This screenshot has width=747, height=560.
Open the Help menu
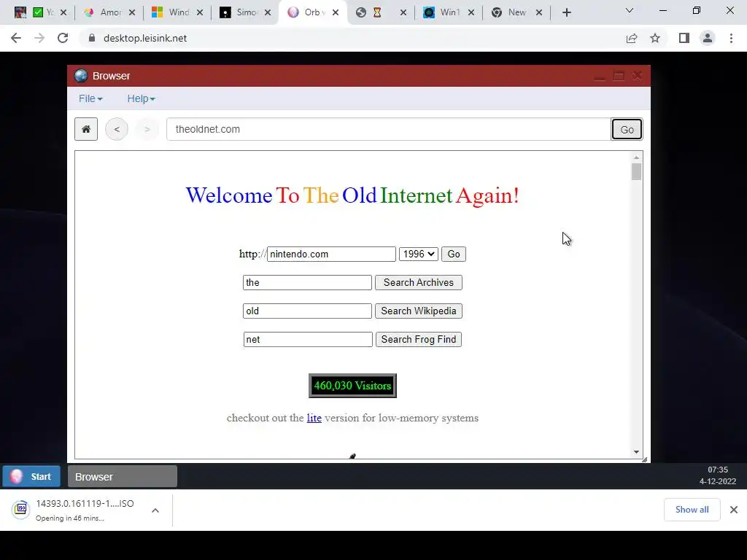pyautogui.click(x=141, y=98)
